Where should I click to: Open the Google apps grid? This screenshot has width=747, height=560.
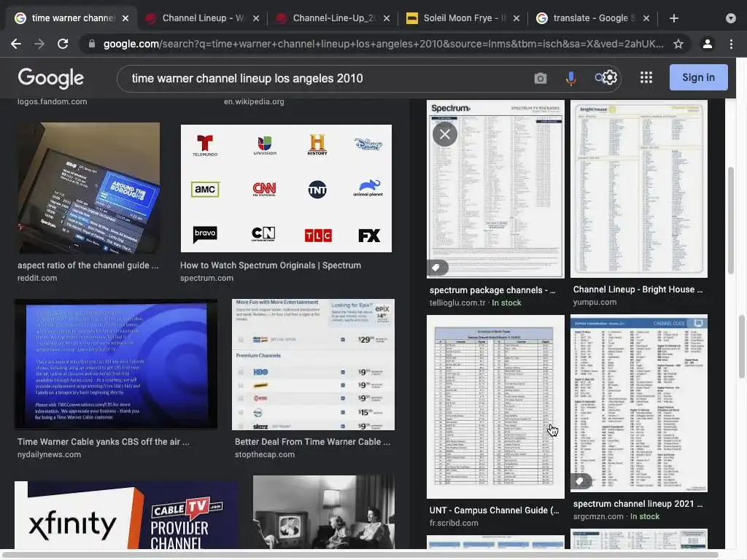click(646, 77)
